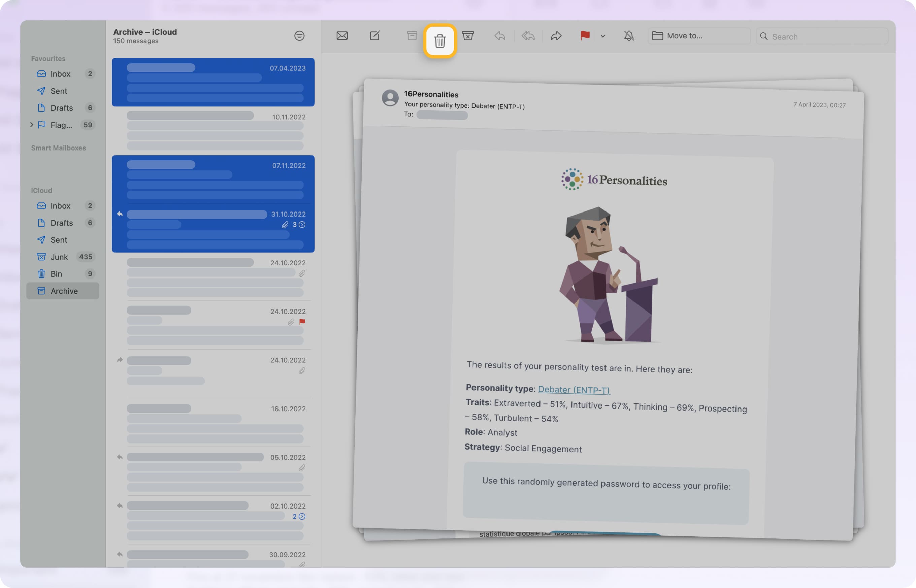Forward the selected message

pos(556,36)
